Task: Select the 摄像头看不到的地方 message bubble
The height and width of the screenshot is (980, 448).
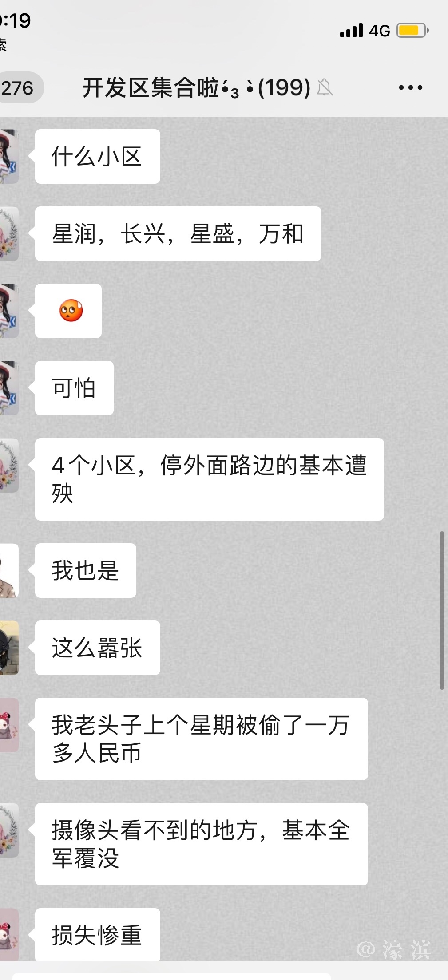Action: coord(201,844)
